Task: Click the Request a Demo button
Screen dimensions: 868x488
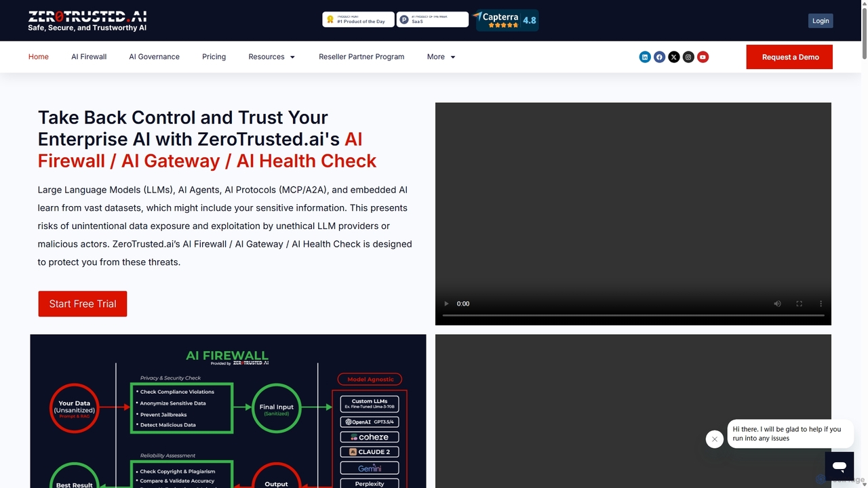Action: (x=789, y=57)
